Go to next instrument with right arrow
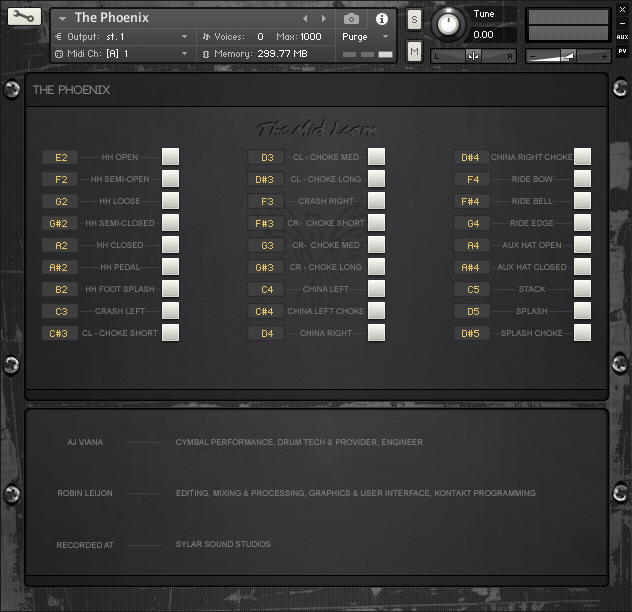 point(323,18)
